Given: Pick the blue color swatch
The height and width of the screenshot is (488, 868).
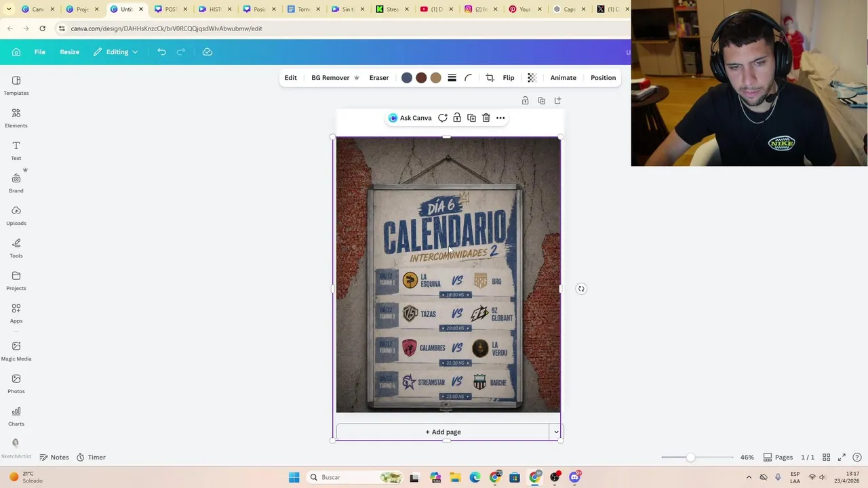Looking at the screenshot, I should [x=407, y=78].
